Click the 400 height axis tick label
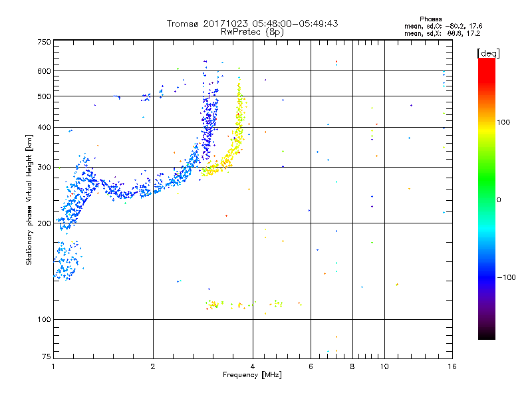 (x=45, y=128)
